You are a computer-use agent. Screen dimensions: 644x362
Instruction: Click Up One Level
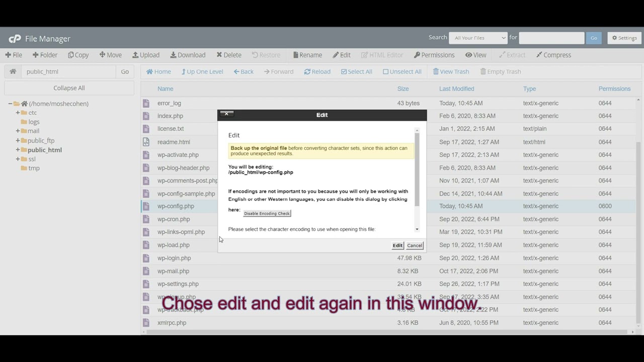[202, 71]
